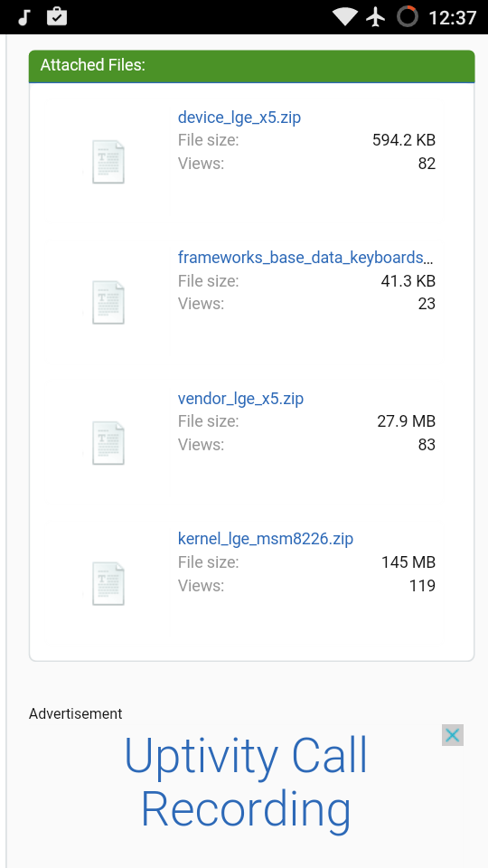Close the advertisement with the X icon
The image size is (488, 868).
pyautogui.click(x=453, y=735)
